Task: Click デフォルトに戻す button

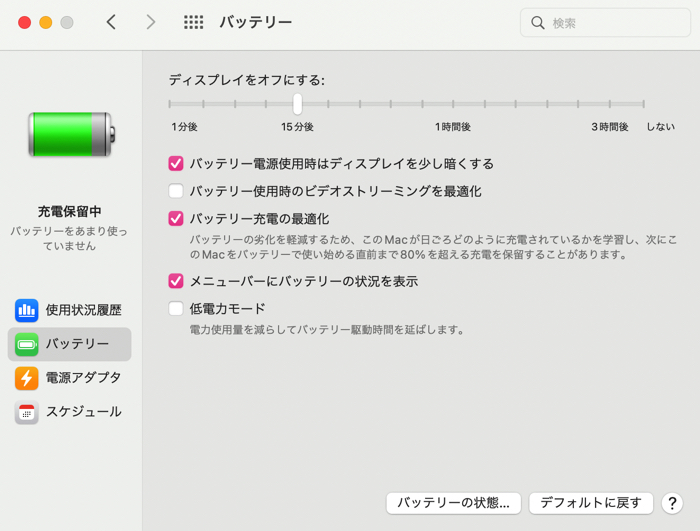Action: tap(591, 503)
